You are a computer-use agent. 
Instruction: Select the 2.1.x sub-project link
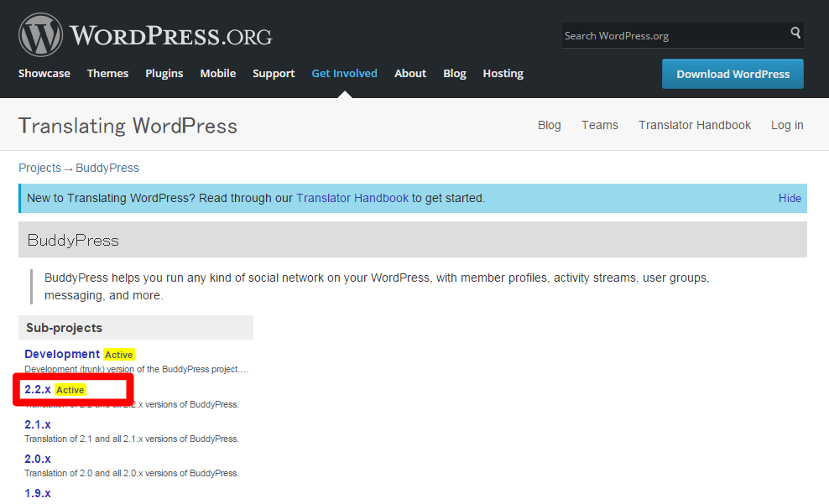pyautogui.click(x=38, y=424)
